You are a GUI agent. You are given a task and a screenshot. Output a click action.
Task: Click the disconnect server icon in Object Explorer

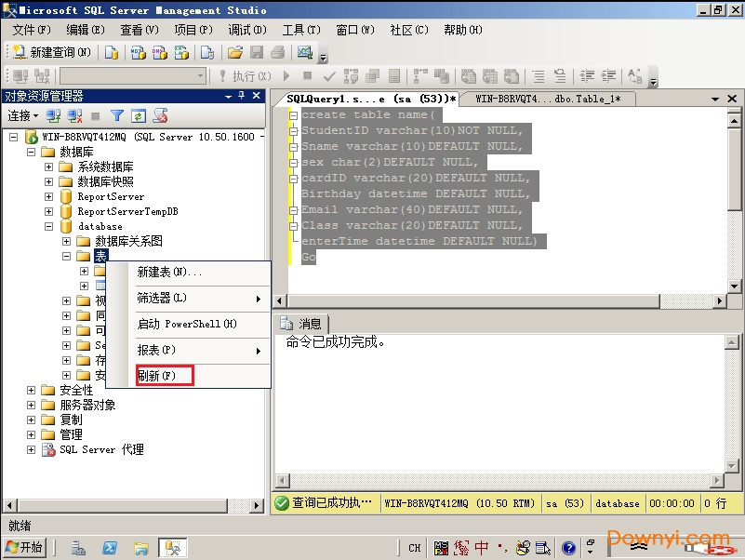pos(73,116)
